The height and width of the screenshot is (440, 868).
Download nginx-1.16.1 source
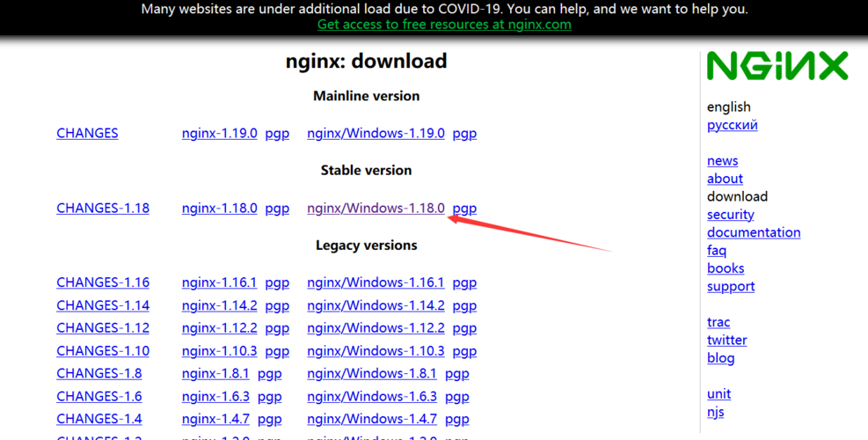(219, 282)
